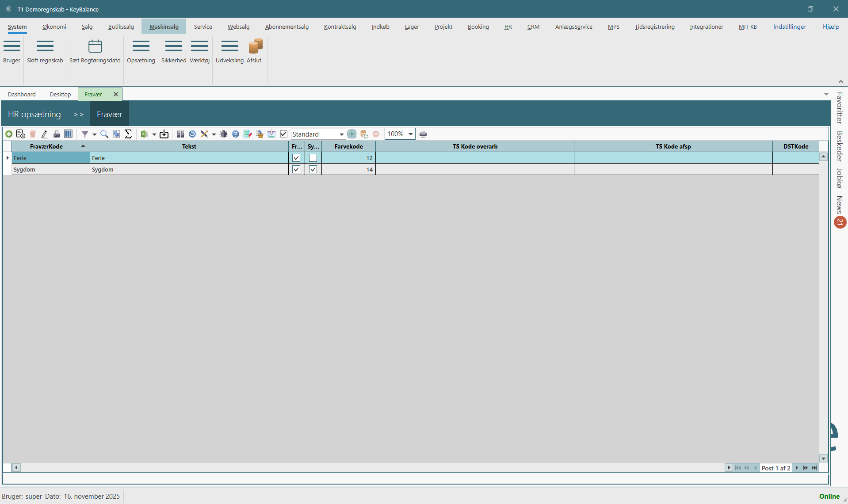Image resolution: width=848 pixels, height=504 pixels.
Task: Click HR opsætning breadcrumb link
Action: [x=34, y=114]
